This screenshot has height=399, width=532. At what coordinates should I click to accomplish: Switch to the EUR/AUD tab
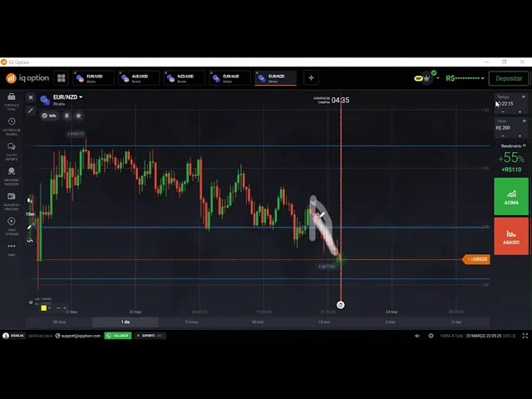click(229, 78)
